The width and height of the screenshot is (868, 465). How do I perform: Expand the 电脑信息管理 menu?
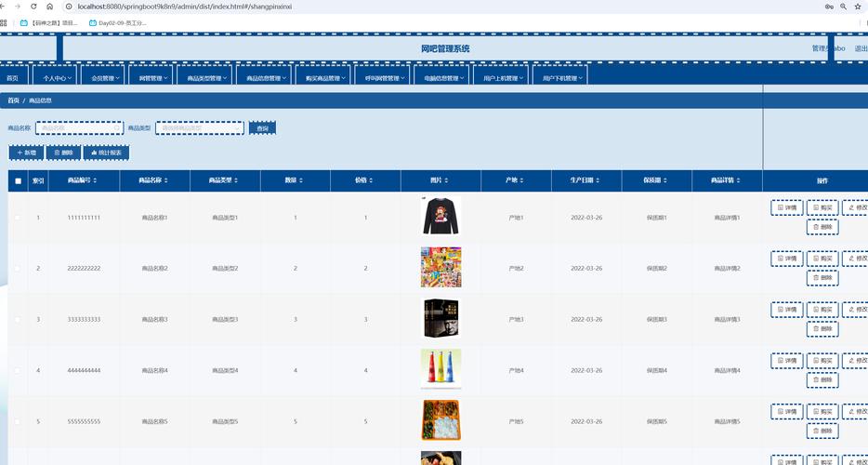[441, 78]
